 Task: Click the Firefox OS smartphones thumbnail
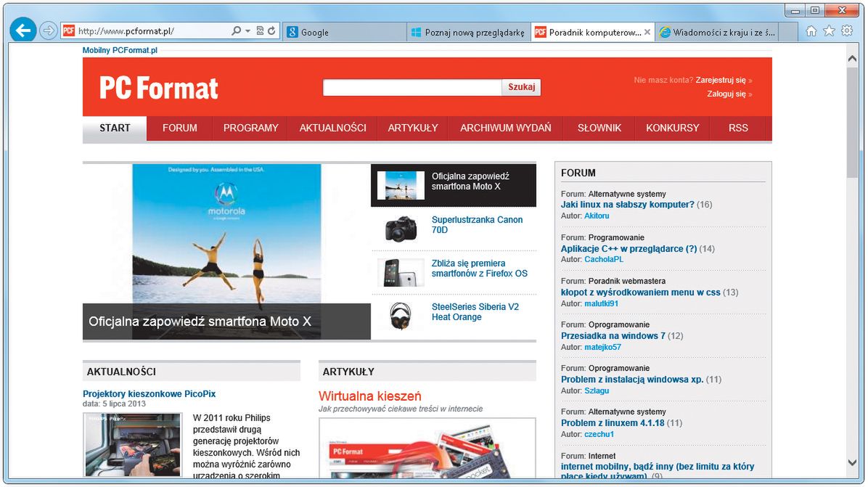tap(400, 272)
